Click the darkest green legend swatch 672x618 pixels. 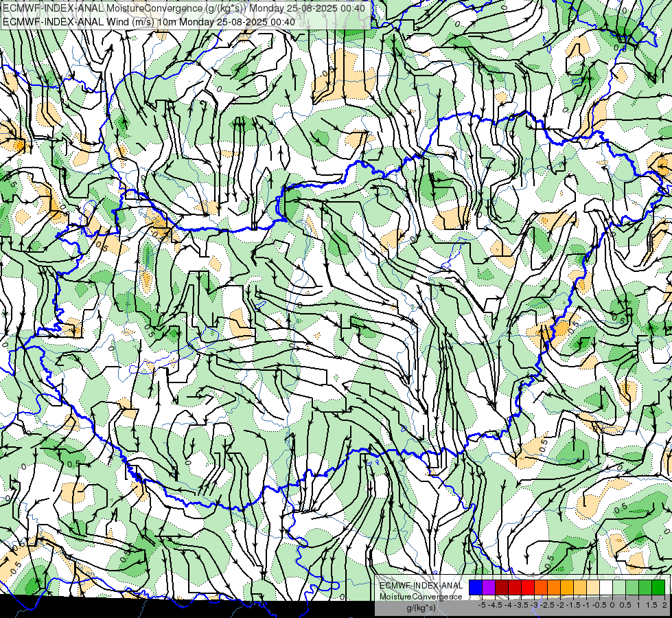[658, 587]
